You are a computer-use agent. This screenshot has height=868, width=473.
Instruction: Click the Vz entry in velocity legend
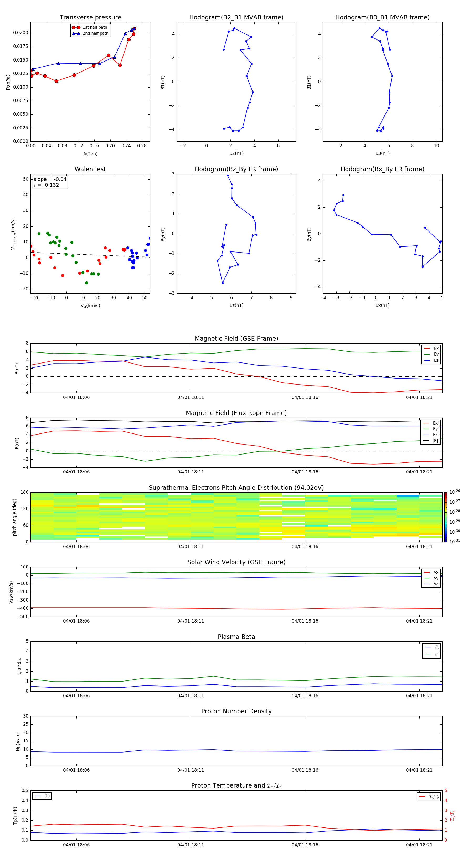click(431, 584)
